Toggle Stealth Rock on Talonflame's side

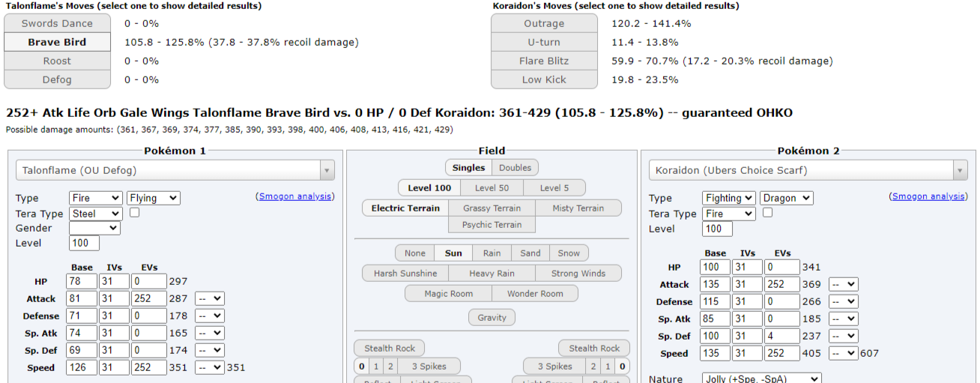point(390,348)
